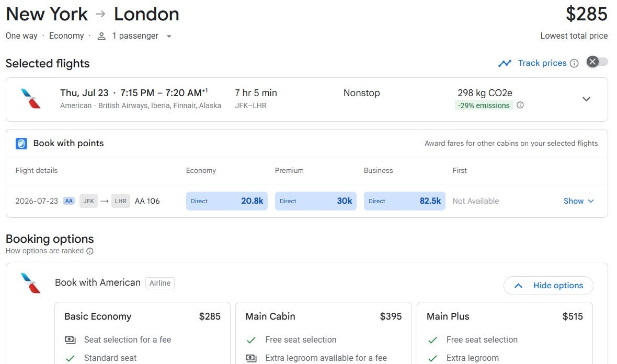Click the Book with points blue icon

pos(21,144)
